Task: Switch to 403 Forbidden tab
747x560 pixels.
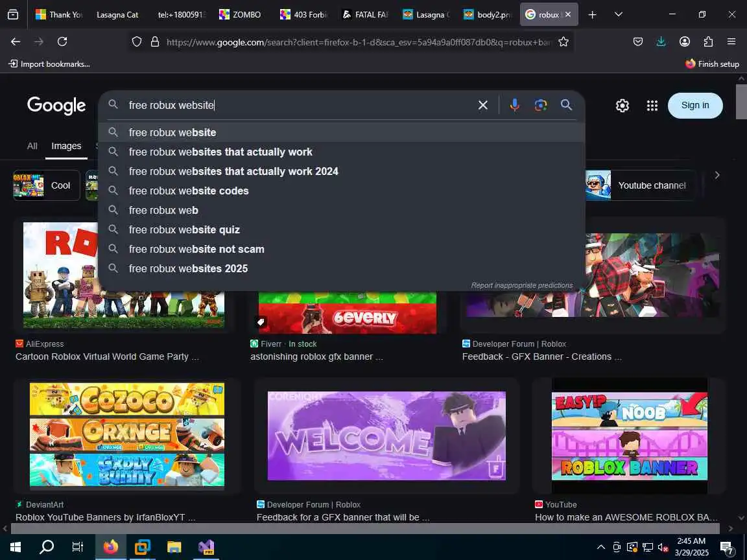Action: (x=303, y=15)
